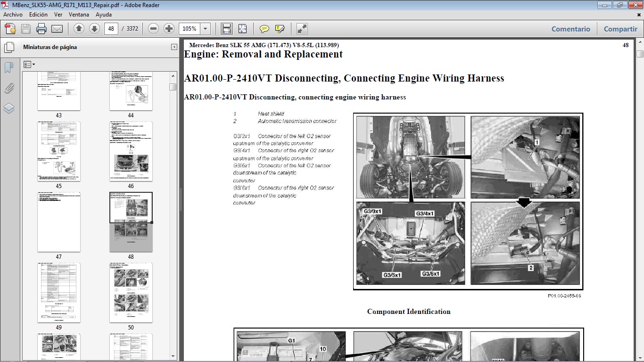Click the Save file icon
Viewport: 644px width, 362px height.
[26, 29]
